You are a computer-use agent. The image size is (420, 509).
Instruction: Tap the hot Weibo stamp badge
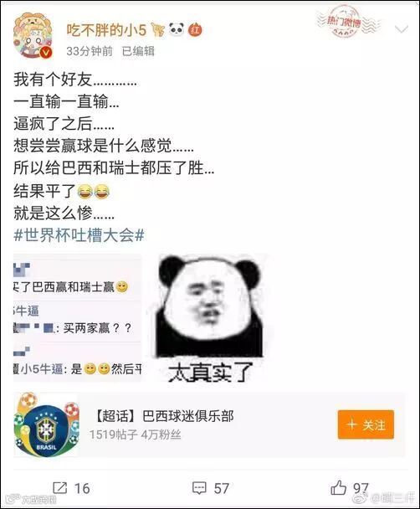344,22
